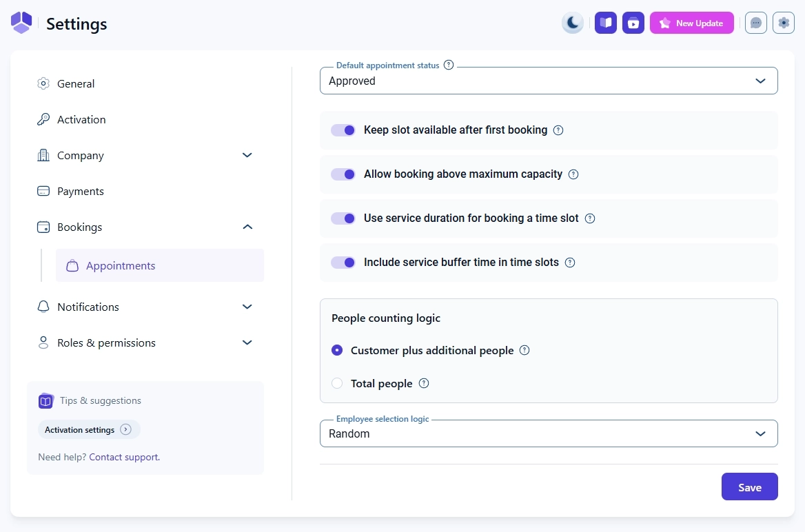
Task: Click the Contact support link
Action: tap(123, 456)
